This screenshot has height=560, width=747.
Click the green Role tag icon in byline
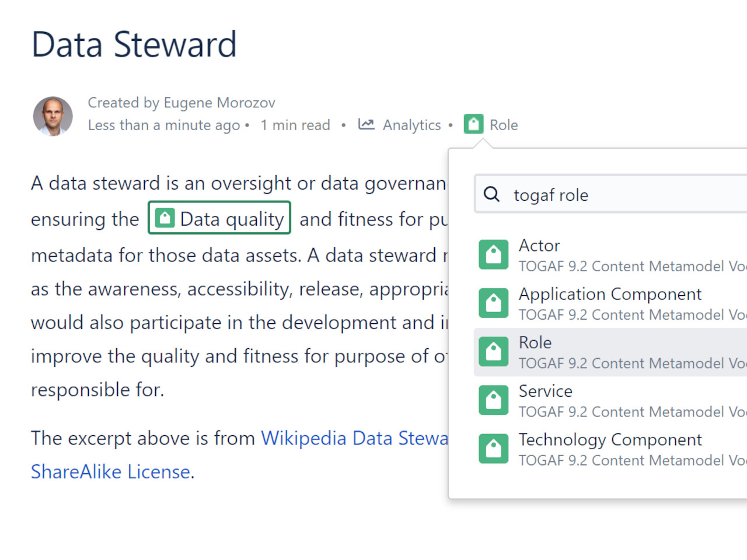(473, 124)
